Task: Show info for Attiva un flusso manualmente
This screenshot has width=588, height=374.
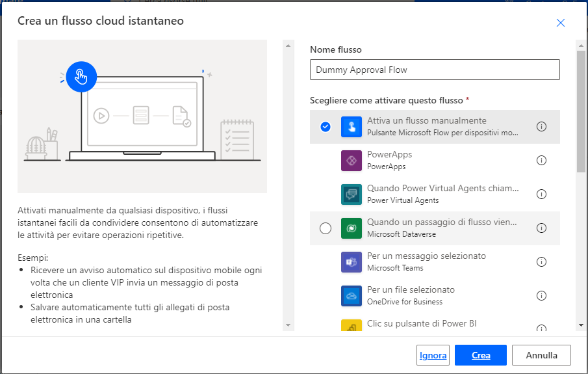Action: pos(541,127)
